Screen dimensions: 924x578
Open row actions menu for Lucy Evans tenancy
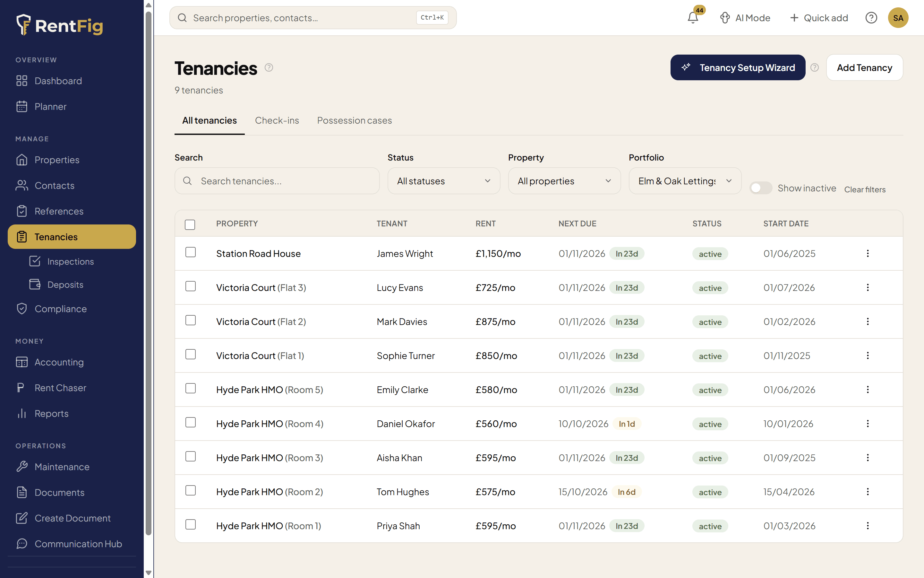(868, 287)
